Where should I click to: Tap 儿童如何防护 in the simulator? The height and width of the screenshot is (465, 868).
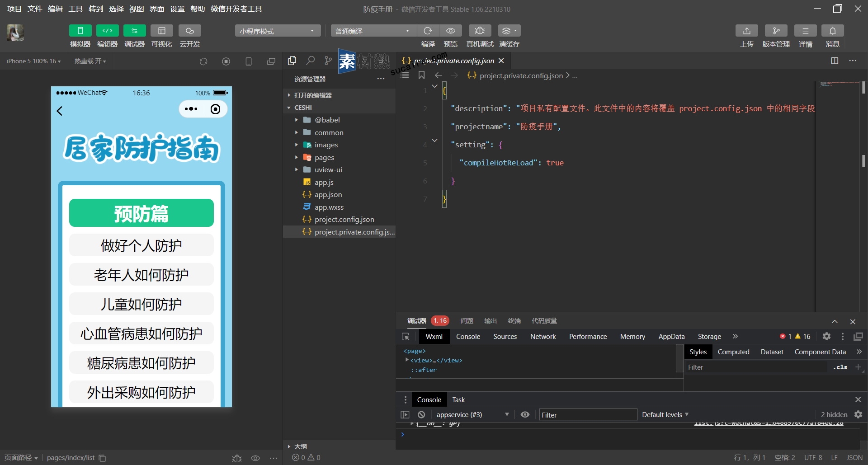coord(141,304)
